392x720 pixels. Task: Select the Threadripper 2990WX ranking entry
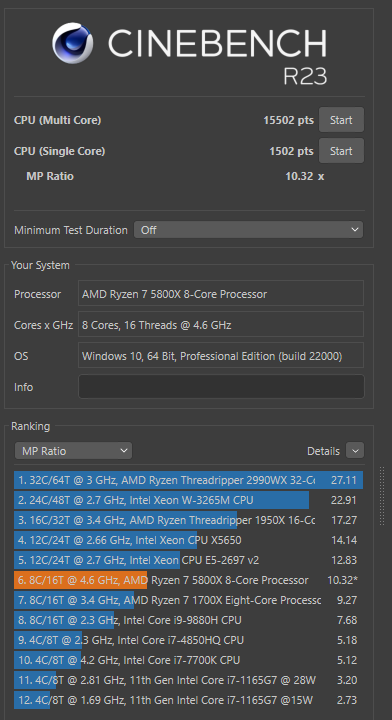(x=188, y=480)
